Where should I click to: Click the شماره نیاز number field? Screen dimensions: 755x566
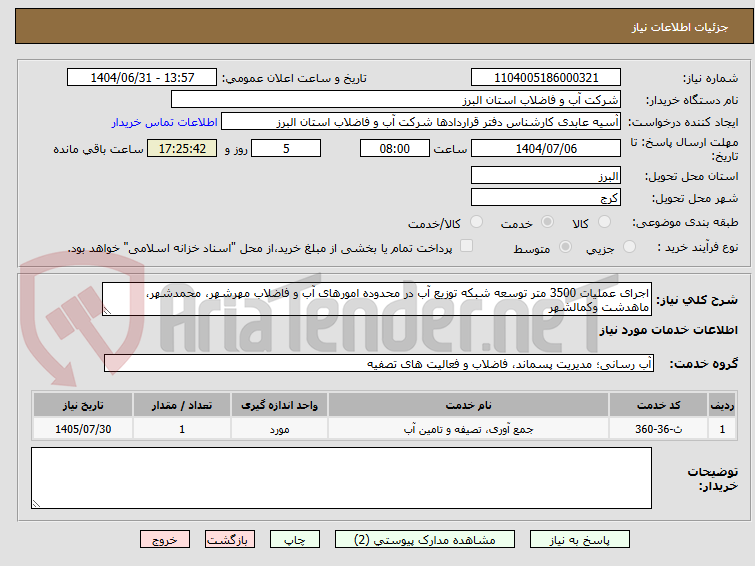(546, 78)
